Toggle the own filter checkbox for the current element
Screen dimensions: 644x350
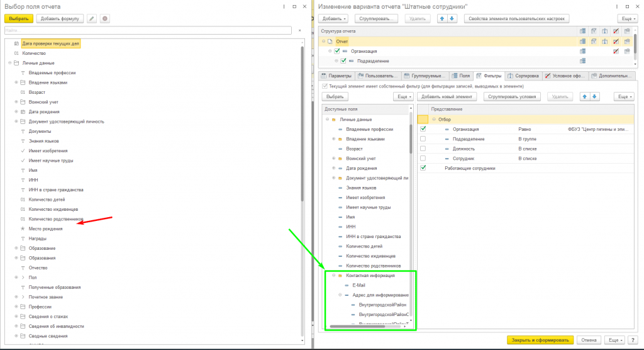[325, 86]
